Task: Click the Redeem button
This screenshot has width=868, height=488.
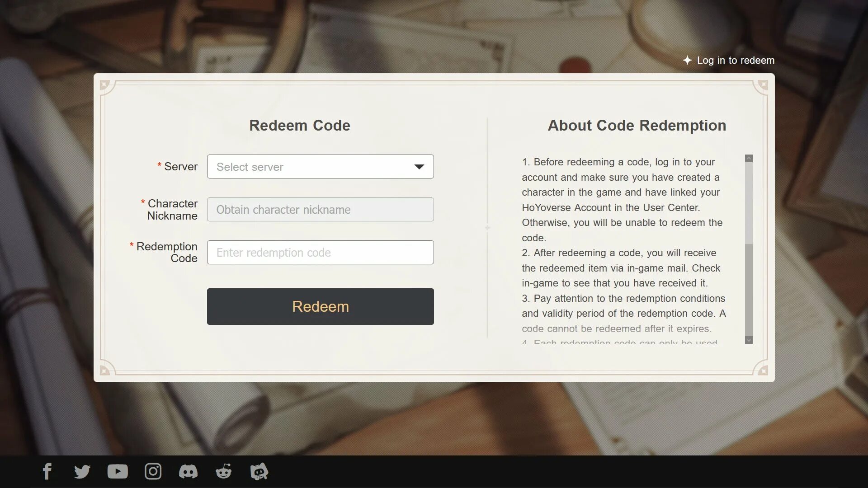Action: (320, 306)
